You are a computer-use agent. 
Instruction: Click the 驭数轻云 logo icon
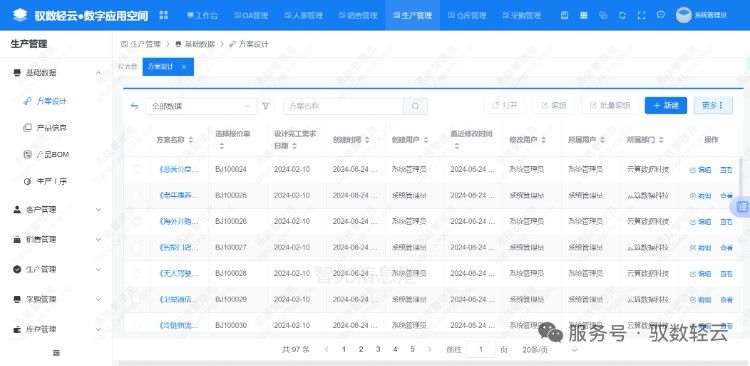point(20,15)
